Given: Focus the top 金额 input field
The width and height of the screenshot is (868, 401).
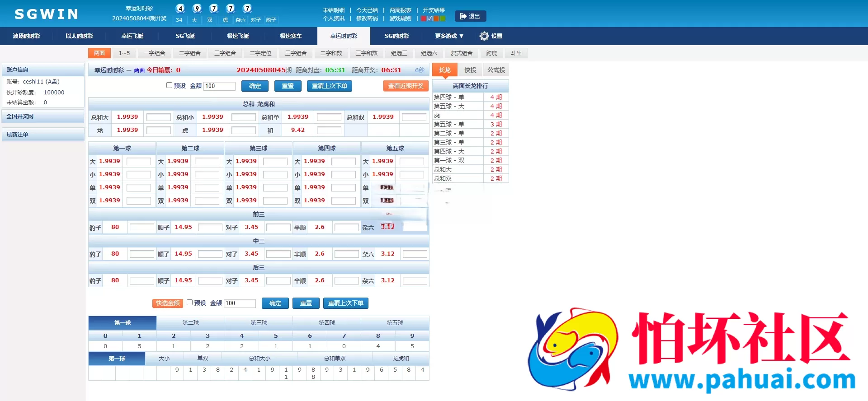Looking at the screenshot, I should (220, 86).
